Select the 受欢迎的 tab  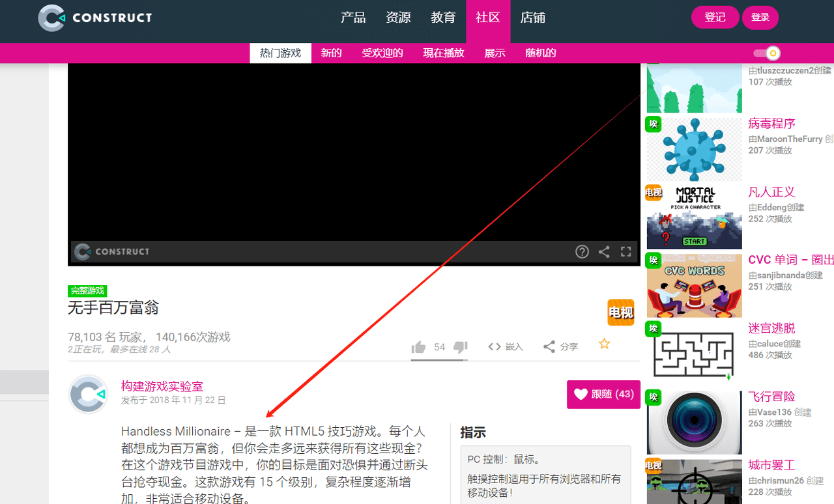pos(382,53)
